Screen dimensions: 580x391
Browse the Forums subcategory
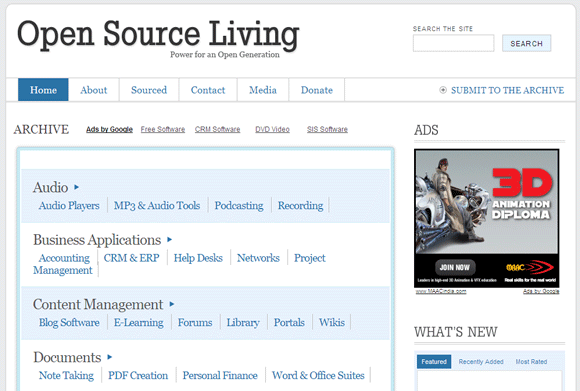coord(195,322)
